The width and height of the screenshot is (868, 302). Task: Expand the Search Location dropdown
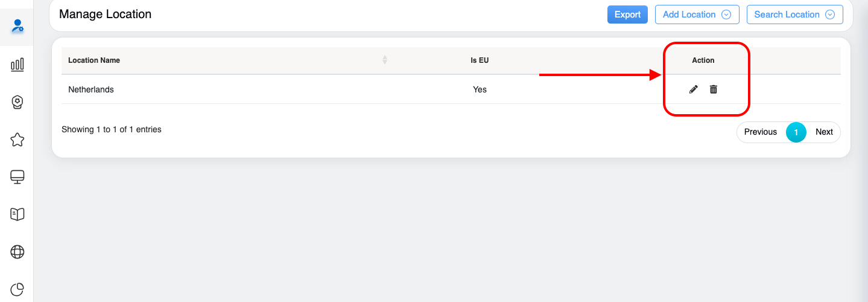[x=794, y=14]
